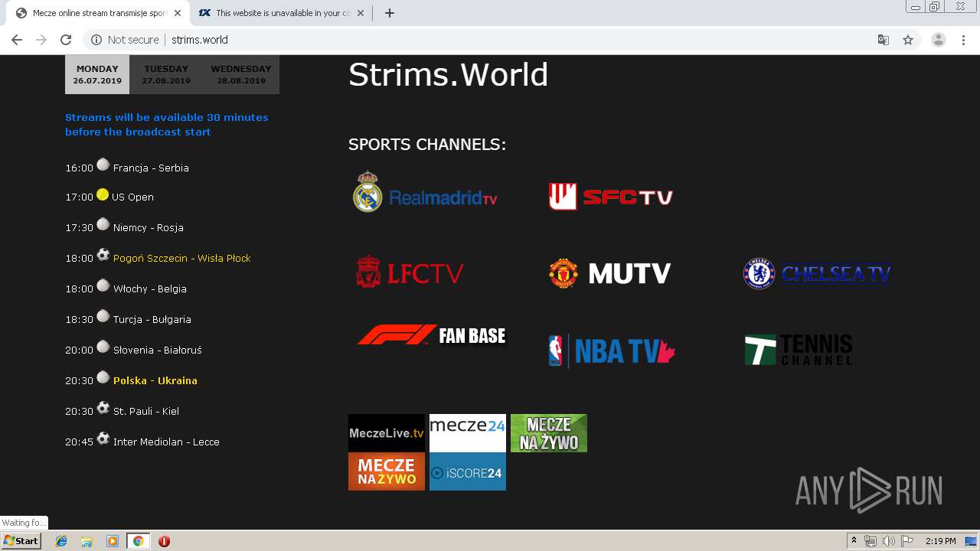This screenshot has width=980, height=551.
Task: Show hidden system tray icons
Action: point(854,541)
